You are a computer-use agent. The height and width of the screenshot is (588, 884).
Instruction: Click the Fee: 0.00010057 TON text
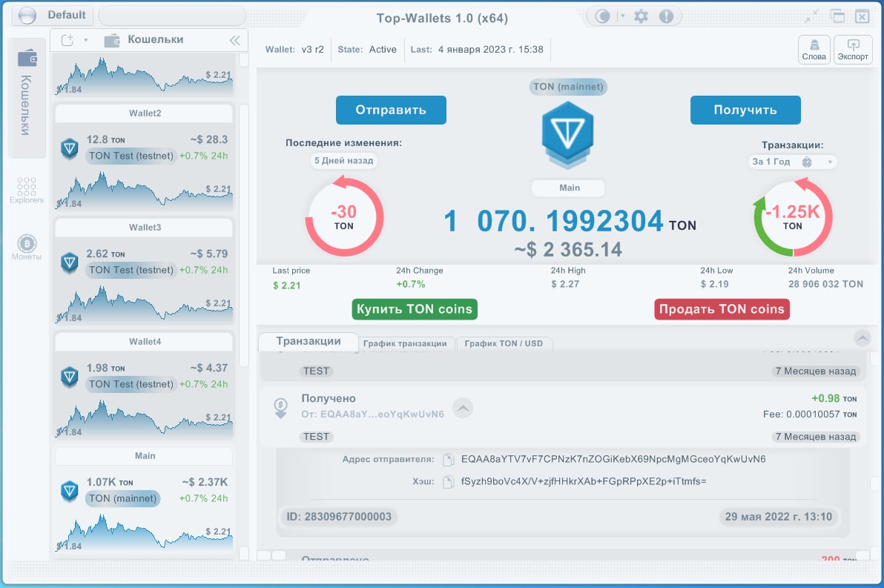[x=810, y=414]
